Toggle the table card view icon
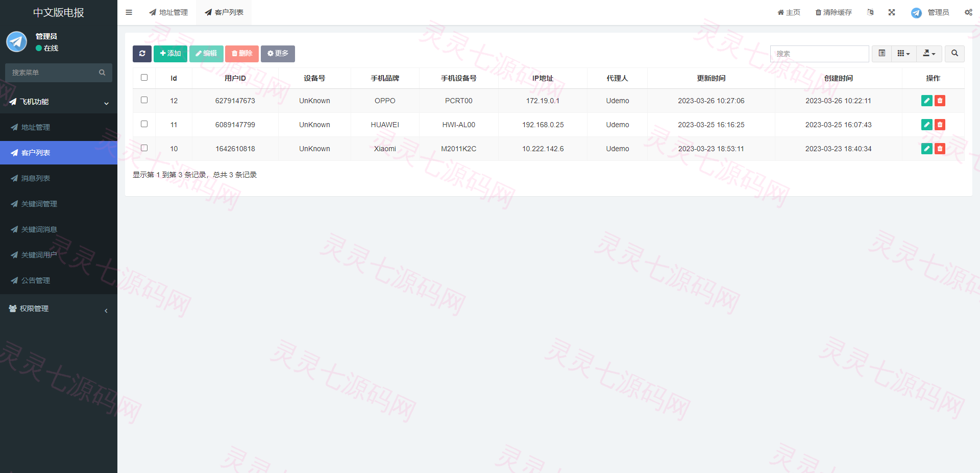The image size is (980, 473). click(881, 54)
